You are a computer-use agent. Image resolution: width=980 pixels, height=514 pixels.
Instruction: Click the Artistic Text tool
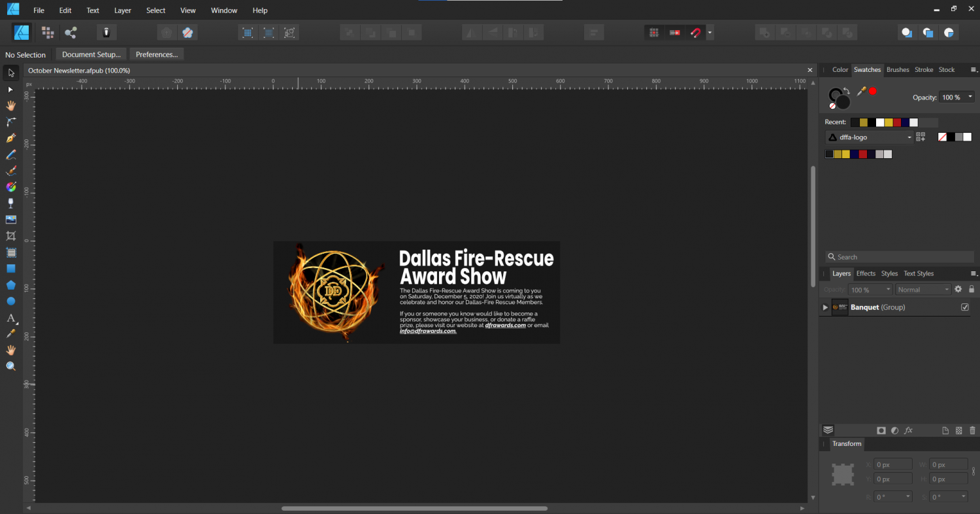pyautogui.click(x=10, y=318)
